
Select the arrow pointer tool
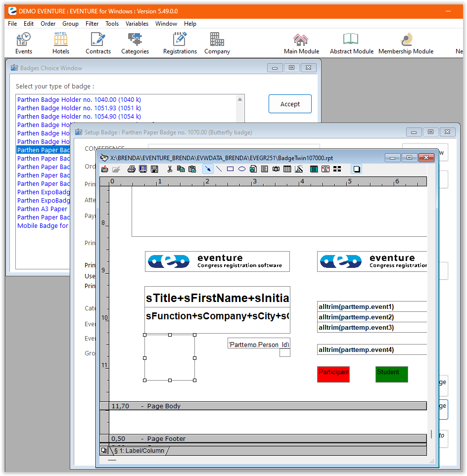208,169
